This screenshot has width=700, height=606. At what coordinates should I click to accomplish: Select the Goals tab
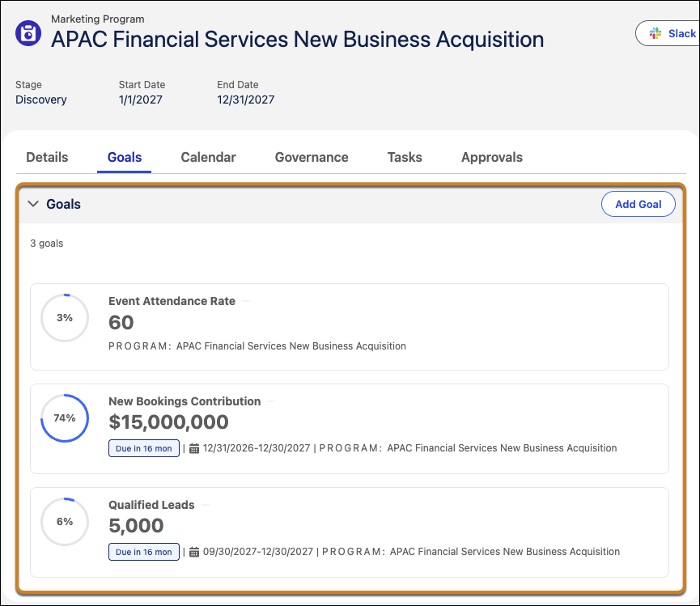(125, 157)
